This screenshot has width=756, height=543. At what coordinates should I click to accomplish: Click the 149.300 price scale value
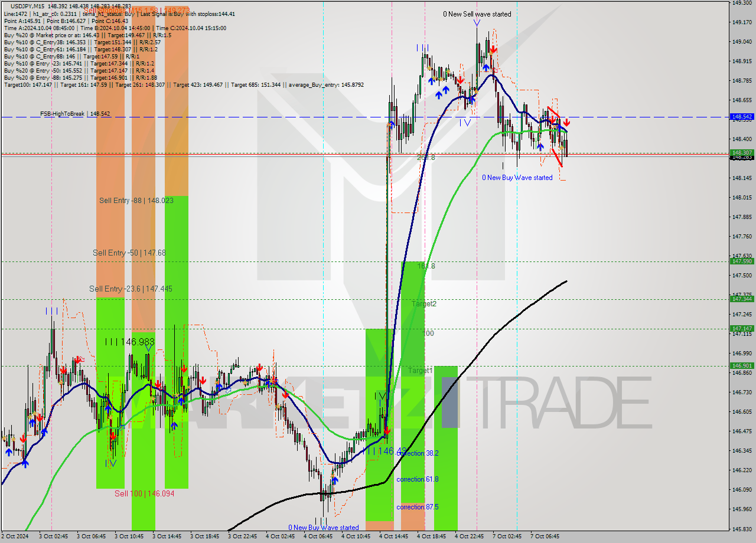point(742,3)
